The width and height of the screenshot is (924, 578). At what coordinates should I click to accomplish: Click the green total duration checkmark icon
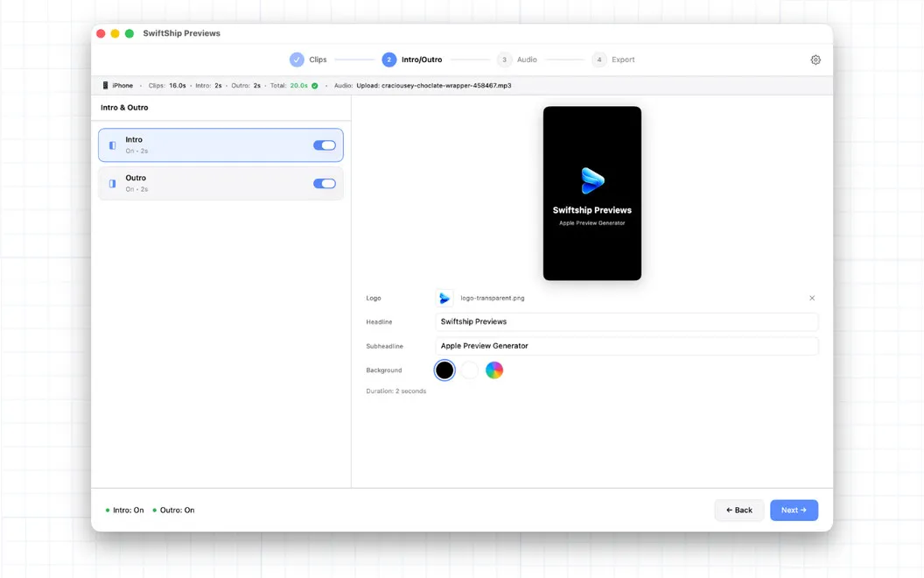(x=315, y=86)
